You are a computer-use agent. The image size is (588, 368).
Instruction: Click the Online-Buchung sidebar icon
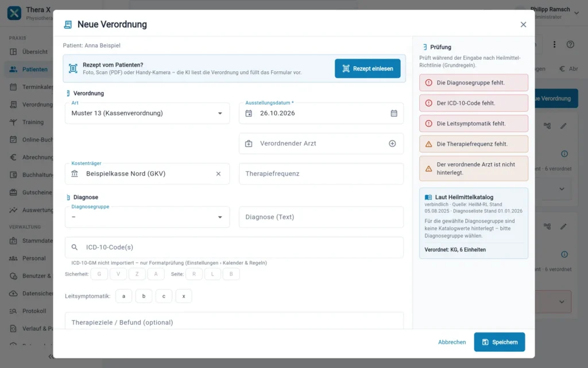pos(13,140)
